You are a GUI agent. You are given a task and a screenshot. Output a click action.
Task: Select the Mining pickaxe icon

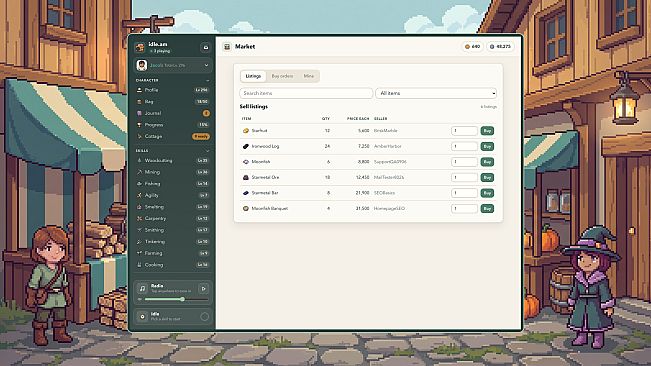(x=140, y=172)
